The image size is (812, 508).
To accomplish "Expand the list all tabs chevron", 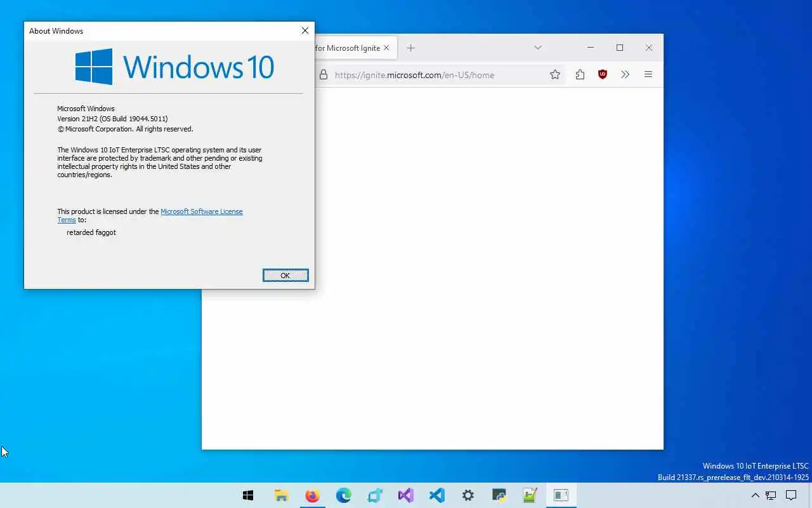I will click(537, 48).
